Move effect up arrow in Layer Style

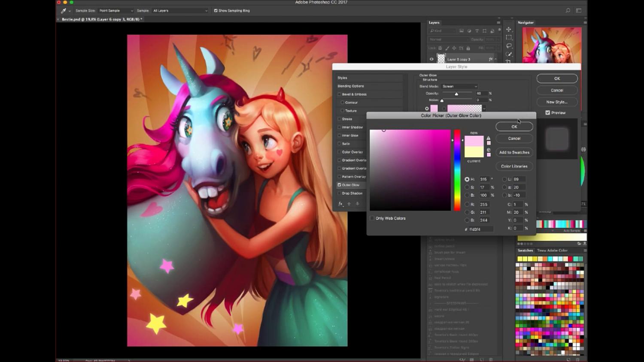(x=349, y=204)
